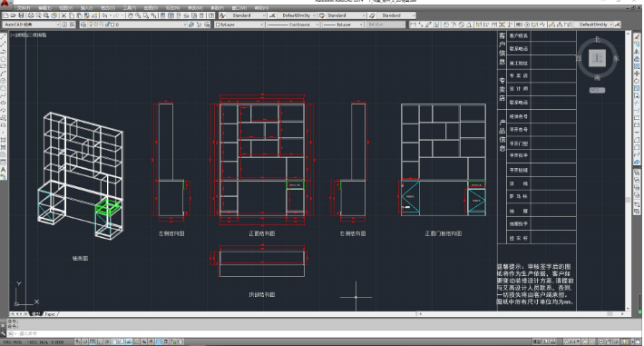644x346 pixels.
Task: Select the Erase tool in Modify toolbar
Action: click(x=637, y=36)
